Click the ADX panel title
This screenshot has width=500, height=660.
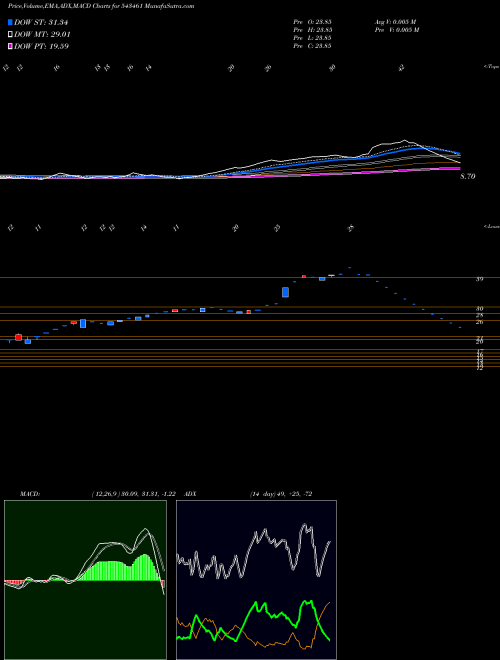pos(191,494)
